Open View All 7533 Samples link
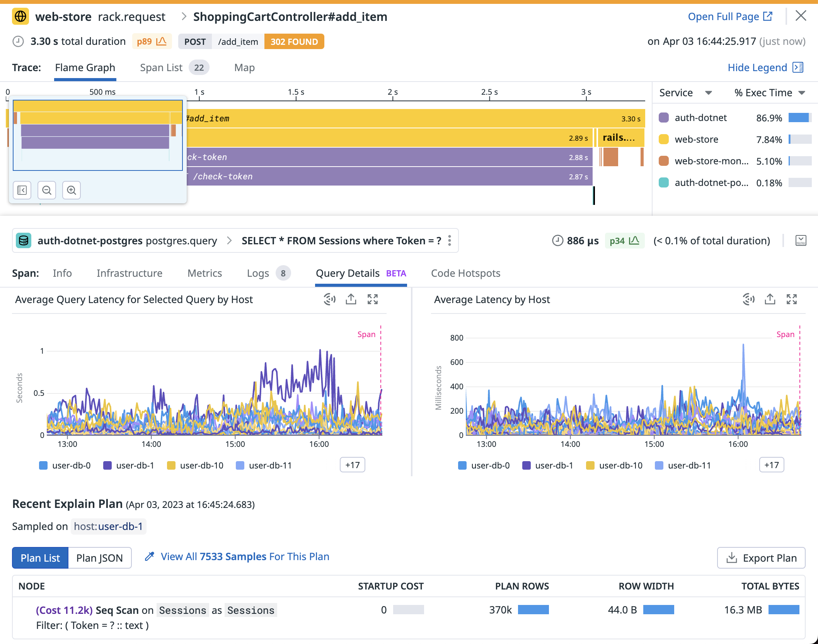818x644 pixels. click(x=245, y=557)
